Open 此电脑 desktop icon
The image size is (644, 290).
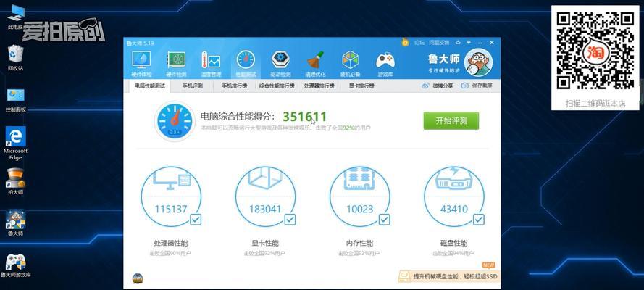point(15,17)
